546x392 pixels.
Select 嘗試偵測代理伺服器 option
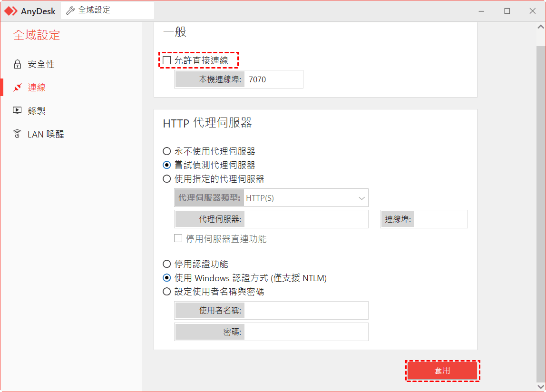pos(167,165)
